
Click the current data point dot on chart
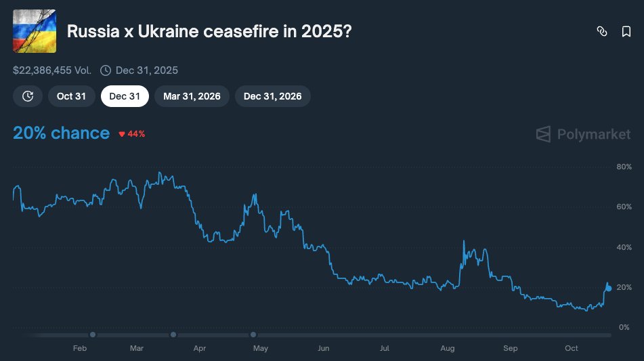609,289
